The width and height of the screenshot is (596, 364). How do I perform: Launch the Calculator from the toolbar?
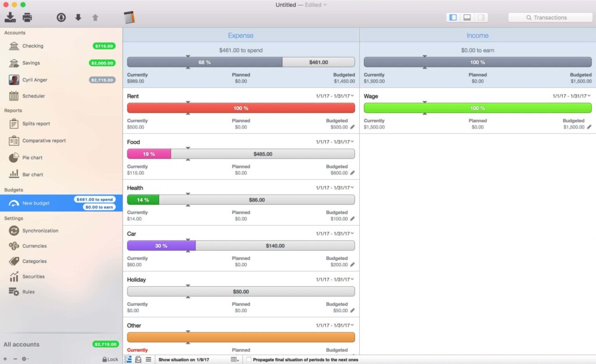click(129, 17)
